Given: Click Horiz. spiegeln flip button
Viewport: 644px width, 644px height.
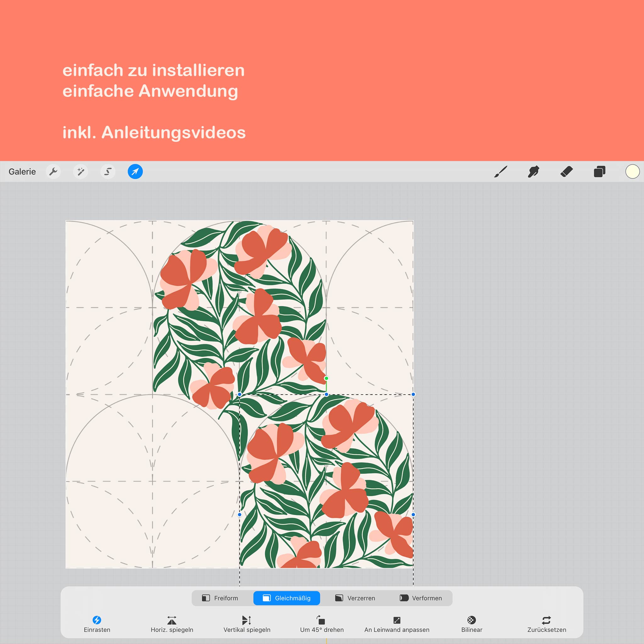Looking at the screenshot, I should [172, 624].
